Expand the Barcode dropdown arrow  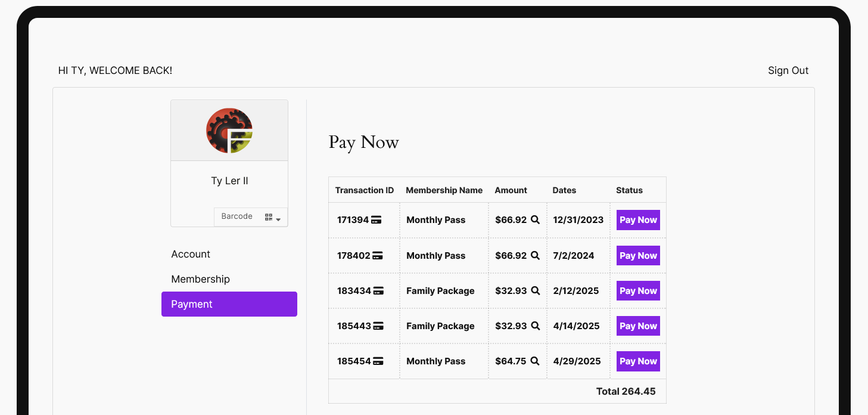[x=278, y=219]
